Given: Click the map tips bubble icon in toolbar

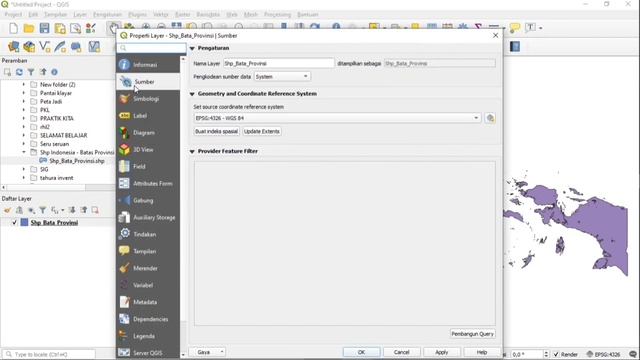Looking at the screenshot, I should tap(515, 28).
